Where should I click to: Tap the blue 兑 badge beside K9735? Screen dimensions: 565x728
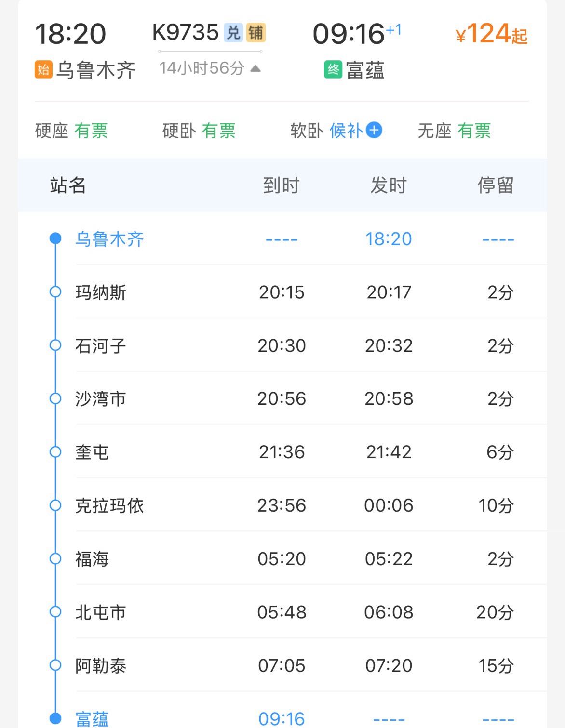(233, 33)
